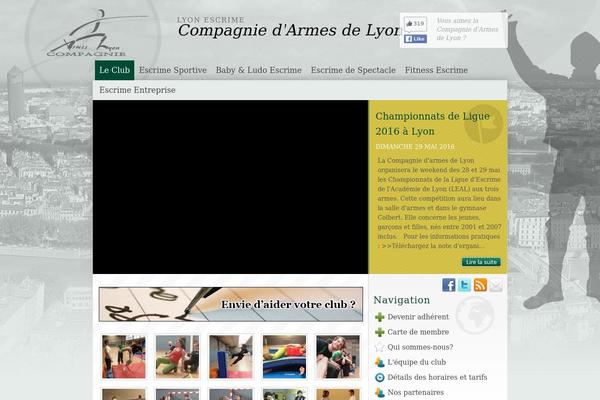The image size is (600, 400).
Task: Click the 319 likes thumbs-up counter
Action: coord(416,24)
